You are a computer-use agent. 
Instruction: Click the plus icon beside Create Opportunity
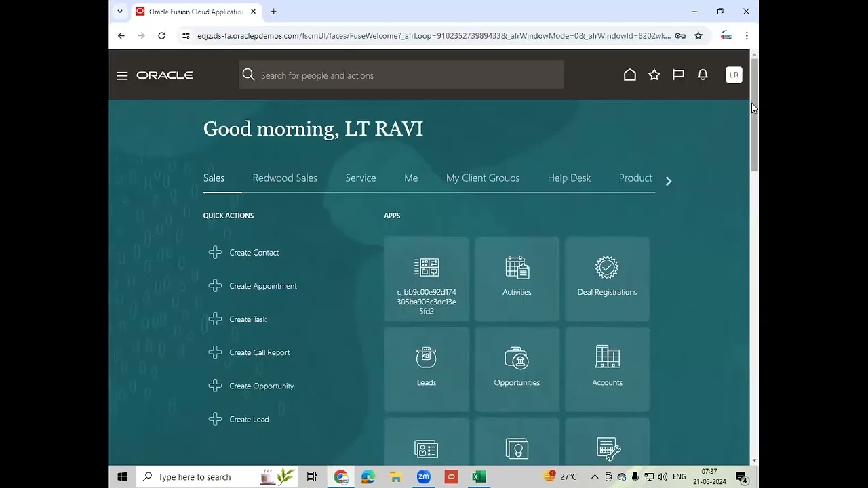pyautogui.click(x=215, y=386)
